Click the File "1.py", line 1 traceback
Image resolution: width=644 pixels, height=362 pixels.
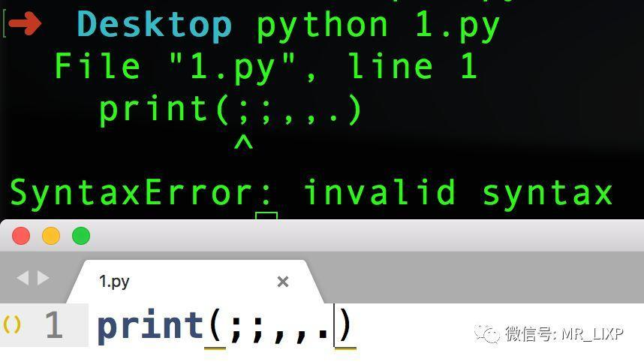point(266,66)
